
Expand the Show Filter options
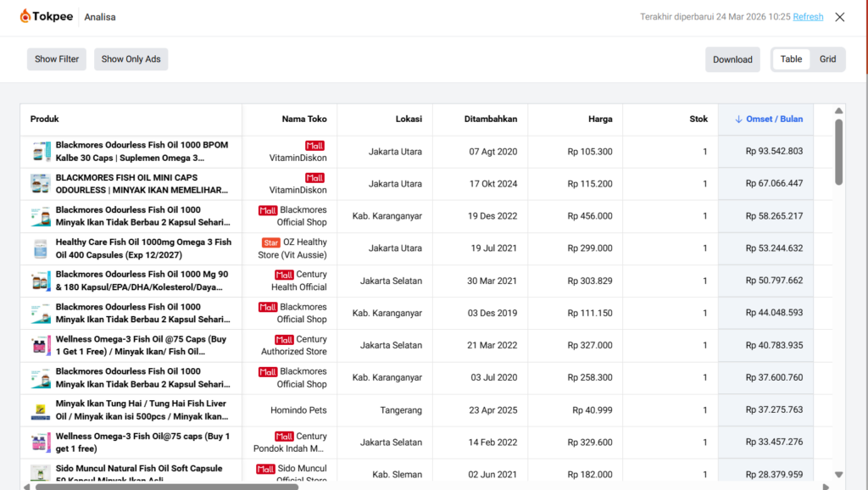57,59
